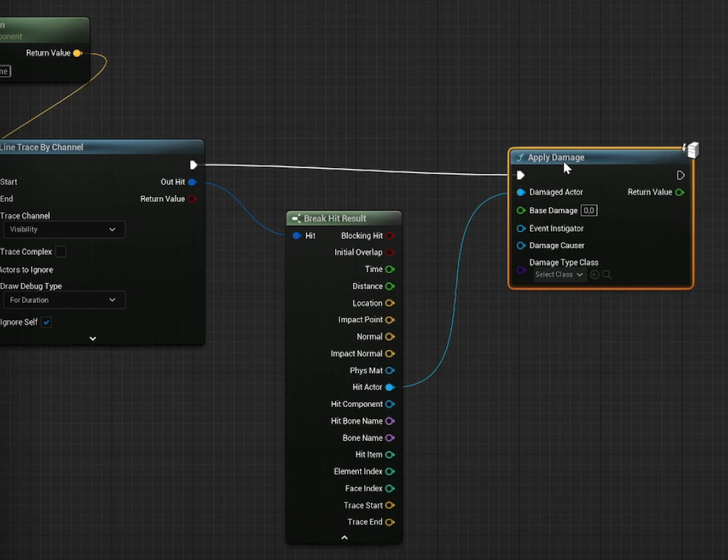The width and height of the screenshot is (728, 560).
Task: Open the Trace Channel Visibility dropdown
Action: click(63, 230)
